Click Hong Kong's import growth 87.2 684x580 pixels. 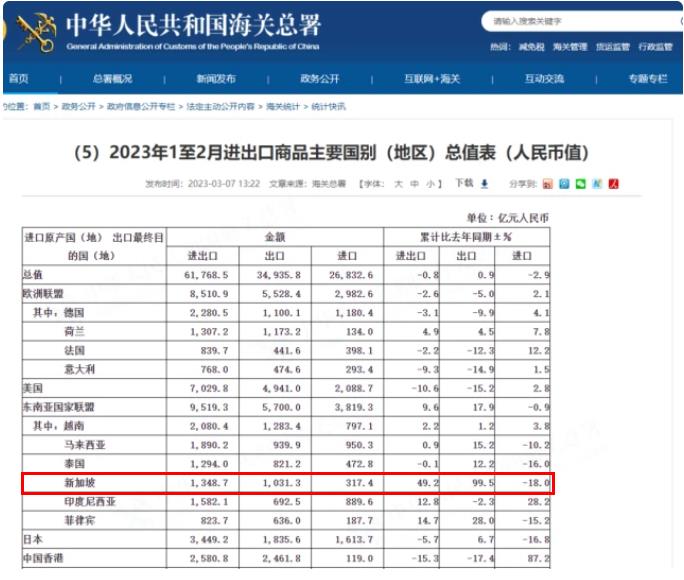538,558
